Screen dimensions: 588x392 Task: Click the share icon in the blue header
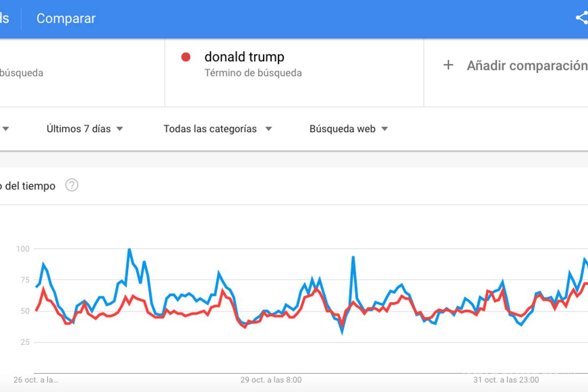pos(581,19)
